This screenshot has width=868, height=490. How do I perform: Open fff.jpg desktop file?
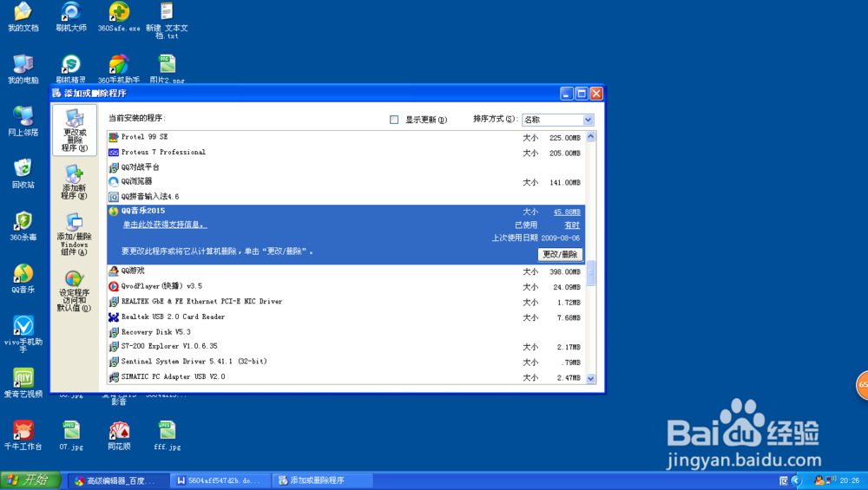tap(168, 435)
